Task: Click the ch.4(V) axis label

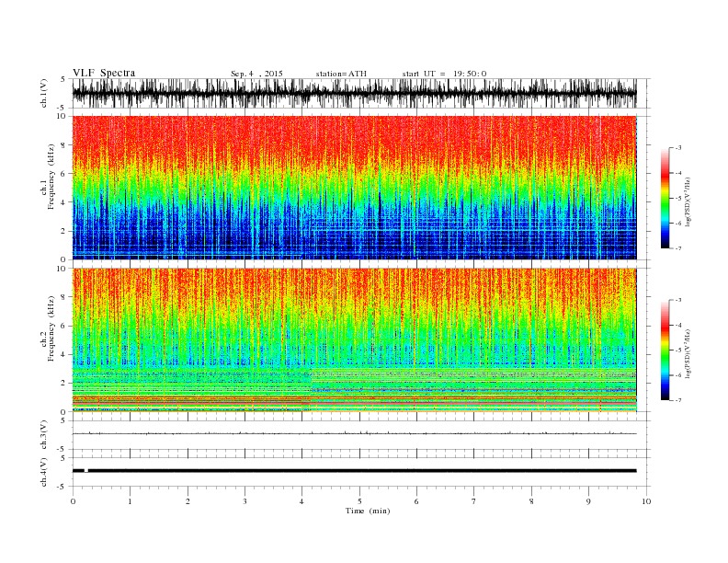Action: point(44,472)
